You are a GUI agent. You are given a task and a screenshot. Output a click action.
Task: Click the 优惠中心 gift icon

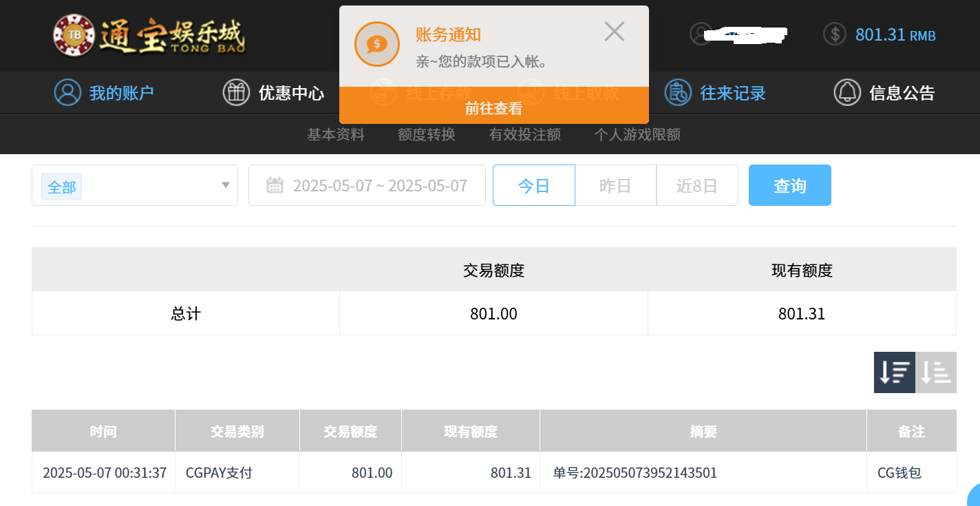click(235, 92)
